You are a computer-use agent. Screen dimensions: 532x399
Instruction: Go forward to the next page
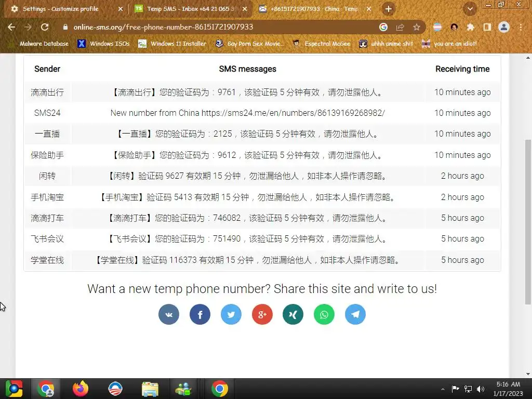tap(28, 27)
